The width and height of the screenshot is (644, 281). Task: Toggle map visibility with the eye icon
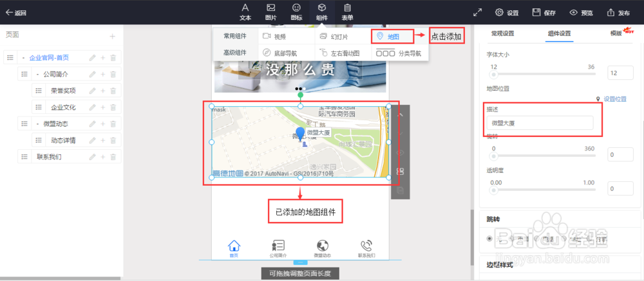tap(401, 152)
